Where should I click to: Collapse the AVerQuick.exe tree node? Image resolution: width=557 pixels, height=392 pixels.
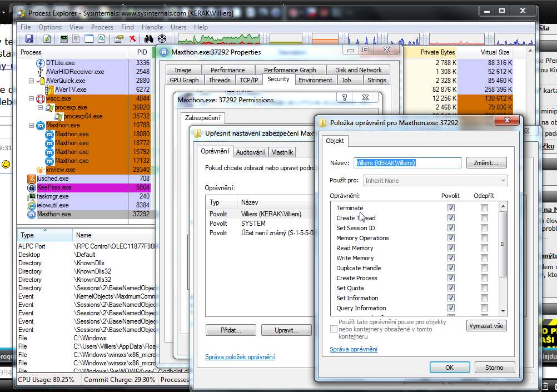click(32, 81)
